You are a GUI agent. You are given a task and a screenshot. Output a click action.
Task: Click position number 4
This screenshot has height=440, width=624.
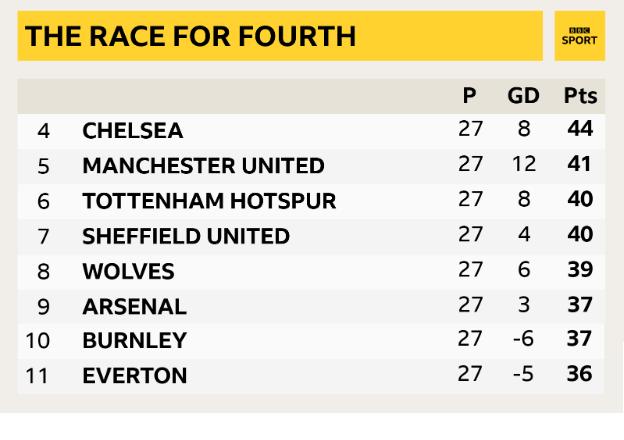pyautogui.click(x=43, y=131)
